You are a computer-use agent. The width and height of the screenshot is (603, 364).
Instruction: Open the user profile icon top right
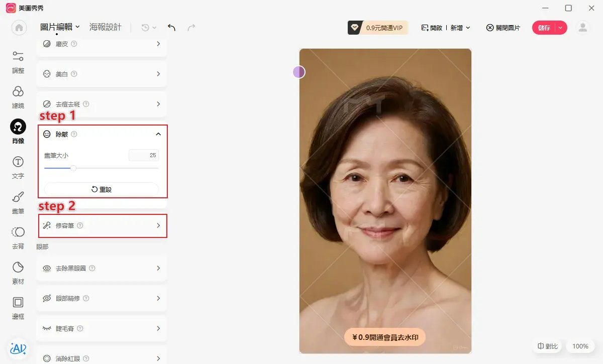582,28
